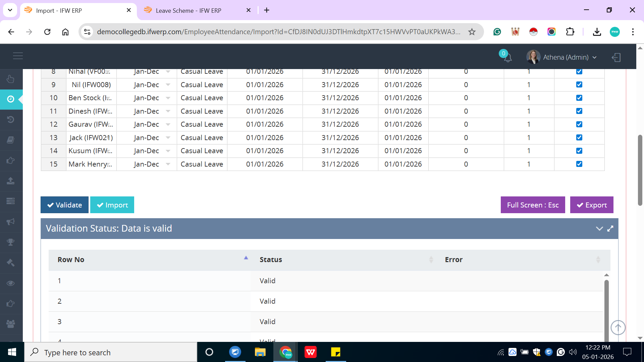
Task: Click the Export button
Action: [x=592, y=205]
